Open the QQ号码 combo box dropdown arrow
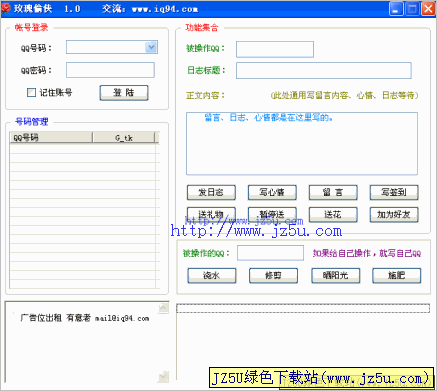Viewport: 437px width, 391px height. pos(151,47)
